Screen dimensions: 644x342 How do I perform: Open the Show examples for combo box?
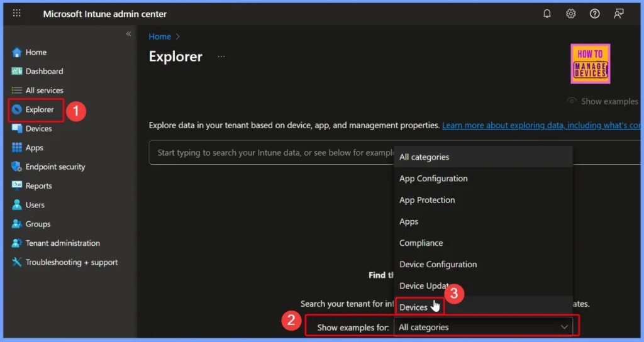[484, 327]
